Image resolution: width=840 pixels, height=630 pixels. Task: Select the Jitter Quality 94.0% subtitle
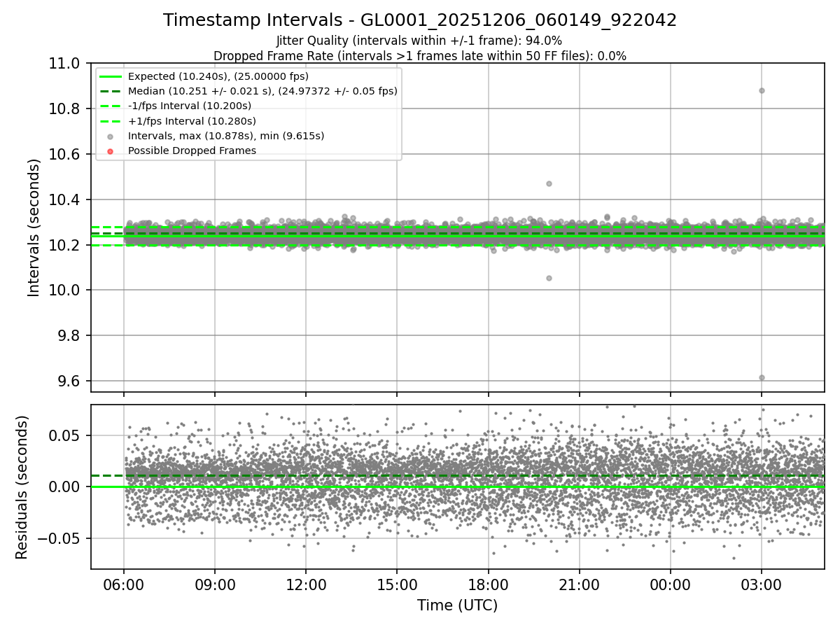419,41
